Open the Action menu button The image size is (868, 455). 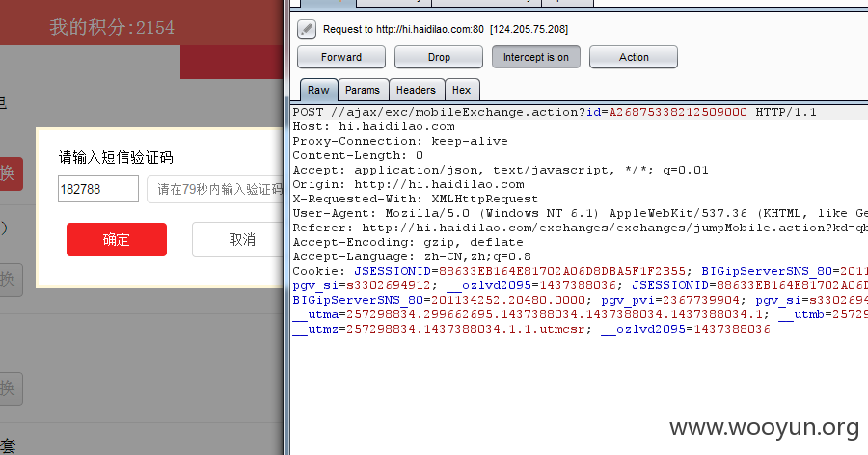point(634,57)
